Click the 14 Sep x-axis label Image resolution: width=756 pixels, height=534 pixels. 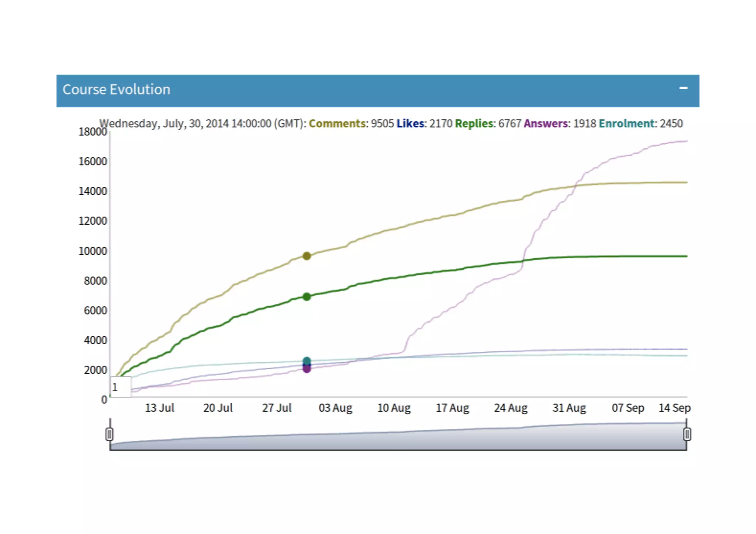674,408
